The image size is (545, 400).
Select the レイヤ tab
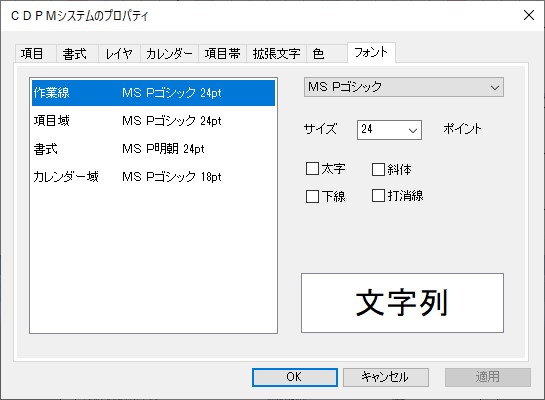click(x=119, y=54)
